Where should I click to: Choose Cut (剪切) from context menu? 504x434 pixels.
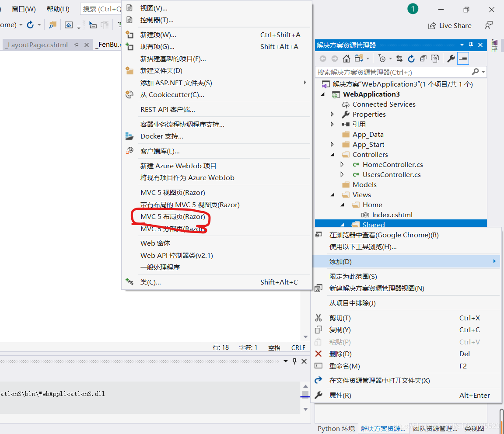click(406, 318)
